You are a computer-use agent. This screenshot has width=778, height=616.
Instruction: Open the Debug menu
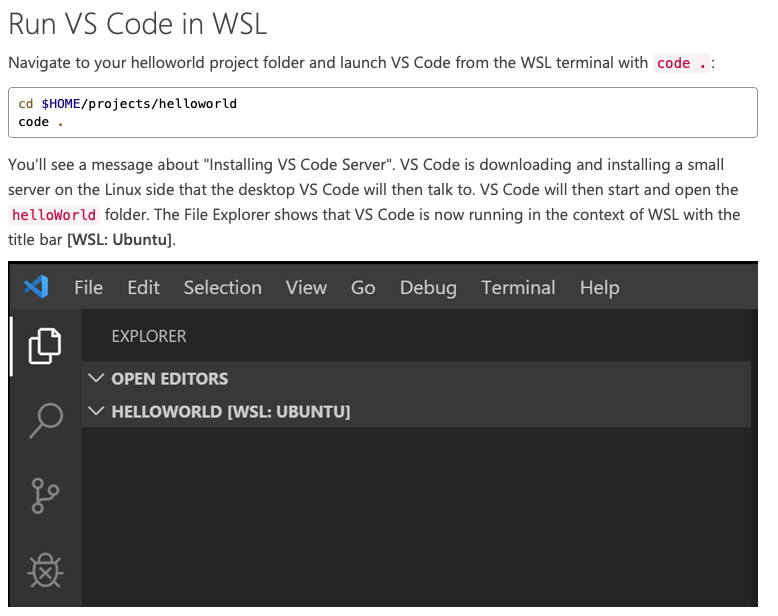coord(428,288)
